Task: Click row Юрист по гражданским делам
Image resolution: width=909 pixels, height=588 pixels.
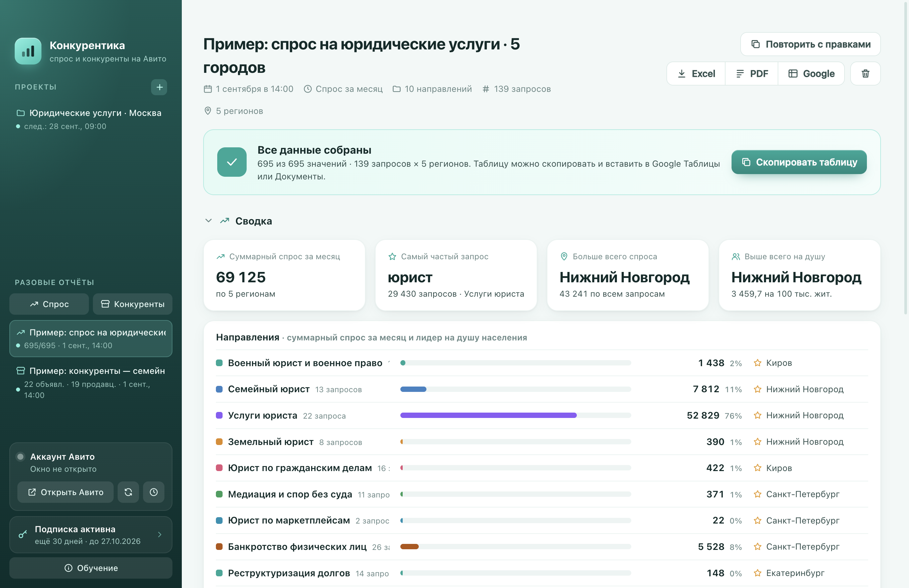Action: coord(542,468)
